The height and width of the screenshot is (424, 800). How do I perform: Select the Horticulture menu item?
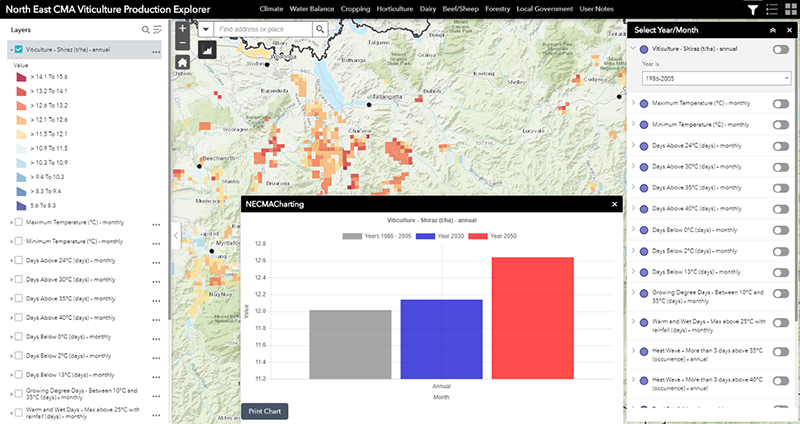click(409, 10)
